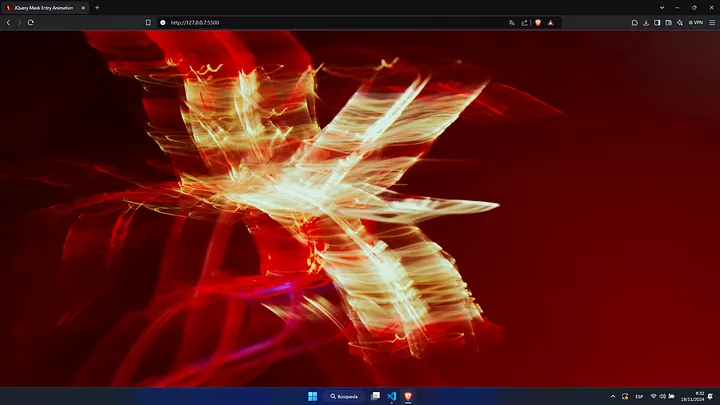Reload the current page
This screenshot has width=720, height=405.
tap(31, 22)
